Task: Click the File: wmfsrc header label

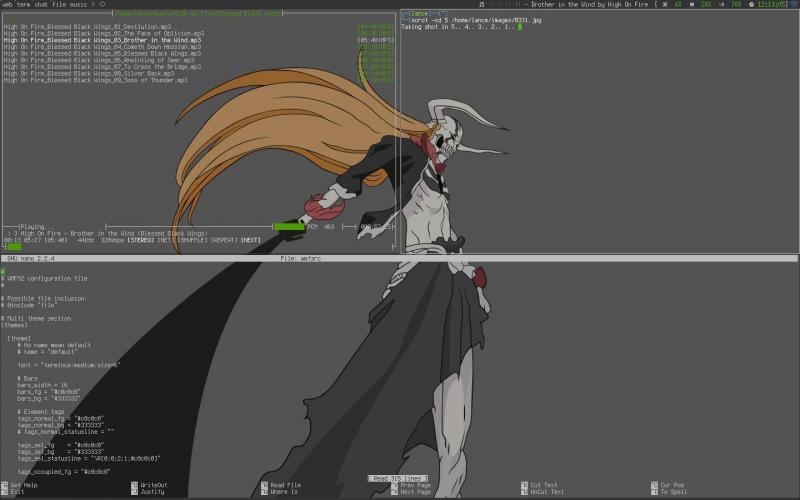Action: click(301, 259)
